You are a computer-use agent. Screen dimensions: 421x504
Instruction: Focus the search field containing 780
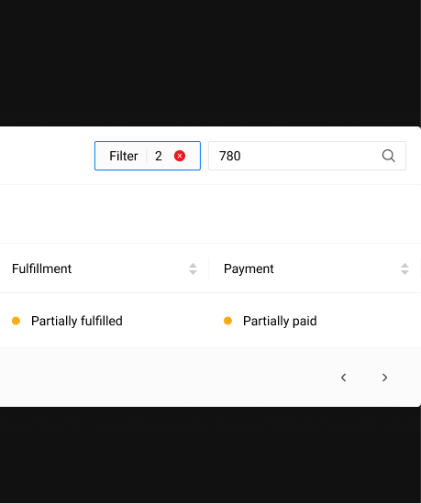point(307,156)
